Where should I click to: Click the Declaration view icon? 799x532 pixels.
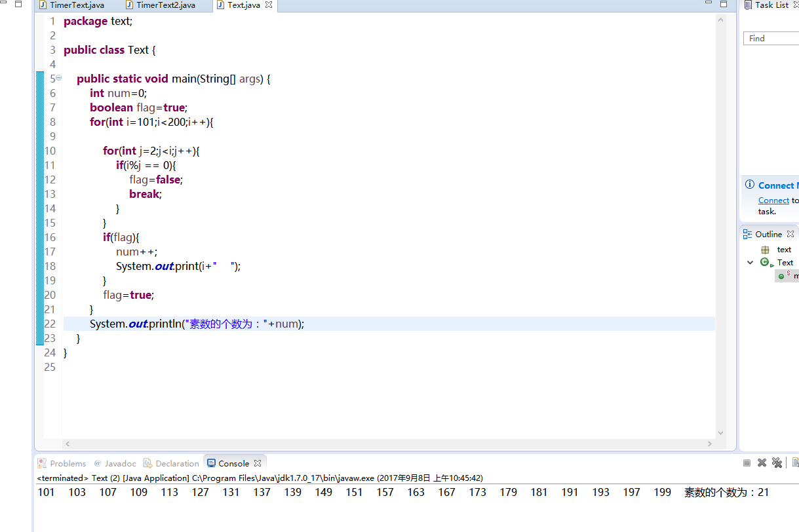point(148,463)
